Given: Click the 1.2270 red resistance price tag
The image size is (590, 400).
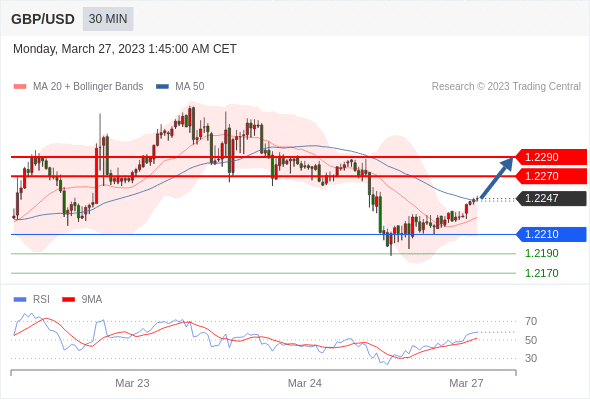Looking at the screenshot, I should (x=551, y=176).
